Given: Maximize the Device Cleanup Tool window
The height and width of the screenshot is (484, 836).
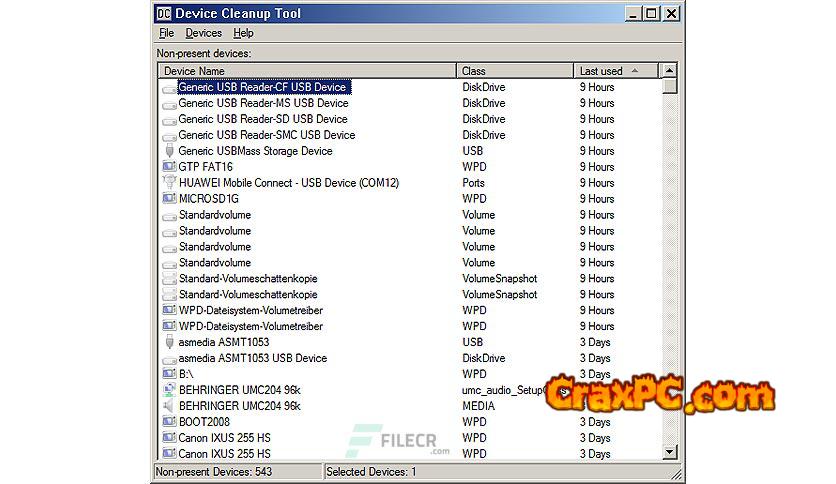Looking at the screenshot, I should click(651, 13).
